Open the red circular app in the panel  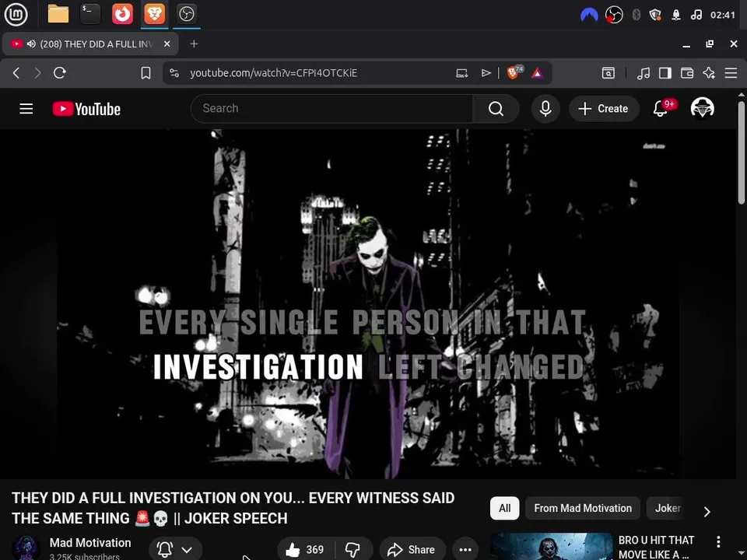coord(122,14)
